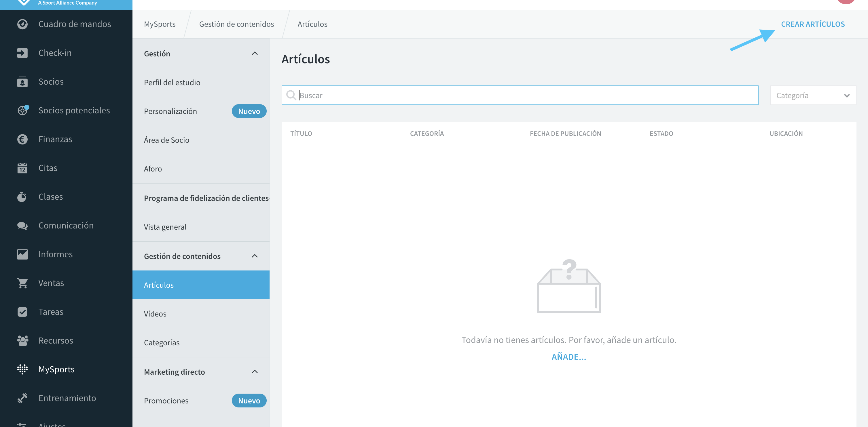Click the Clases stopwatch icon
Image resolution: width=868 pixels, height=427 pixels.
click(x=22, y=197)
